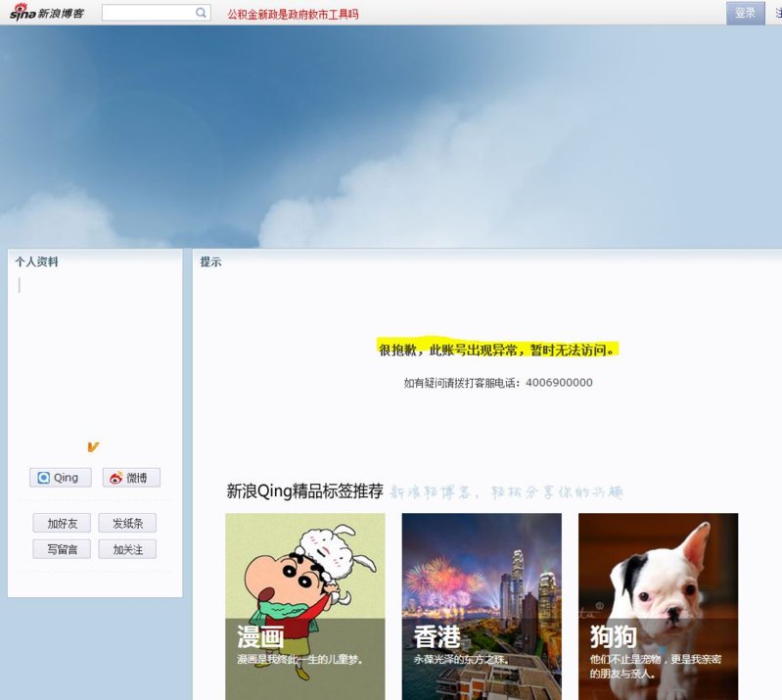782x700 pixels.
Task: Open the 香港 Hong Kong tag thumbnail
Action: coord(482,606)
